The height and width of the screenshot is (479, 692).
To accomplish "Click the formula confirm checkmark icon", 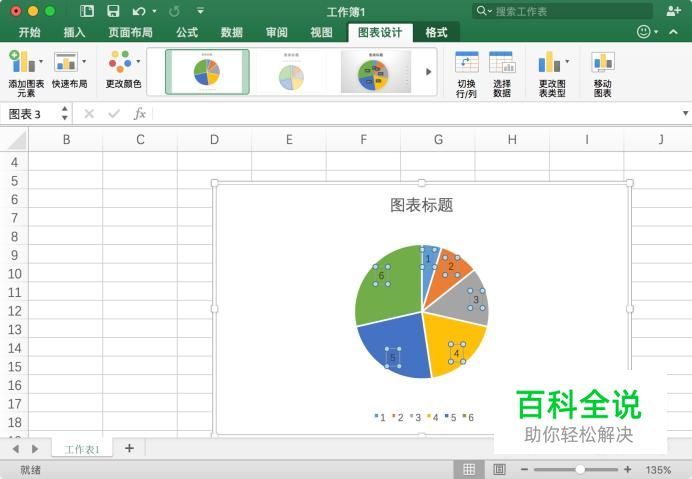I will (114, 114).
